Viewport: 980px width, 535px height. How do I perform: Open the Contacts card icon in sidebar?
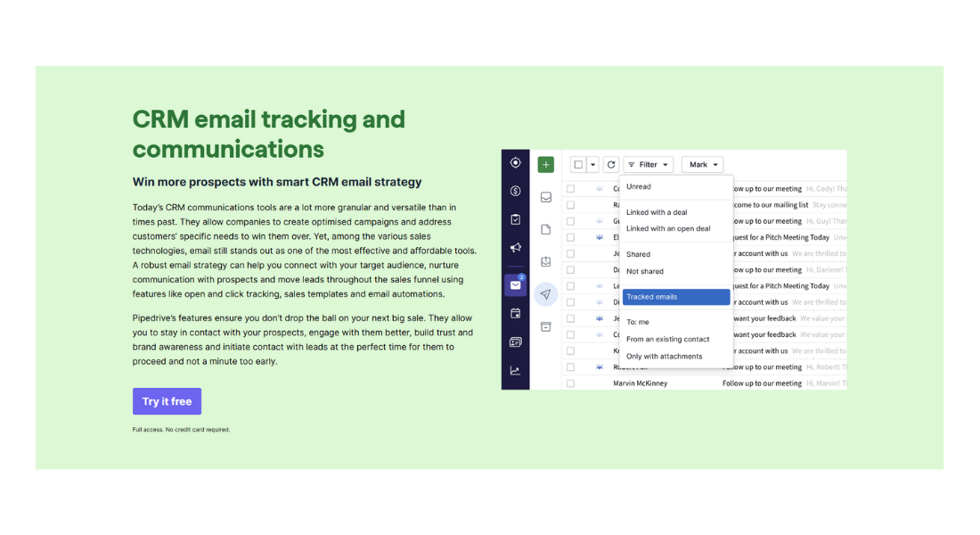coord(515,342)
